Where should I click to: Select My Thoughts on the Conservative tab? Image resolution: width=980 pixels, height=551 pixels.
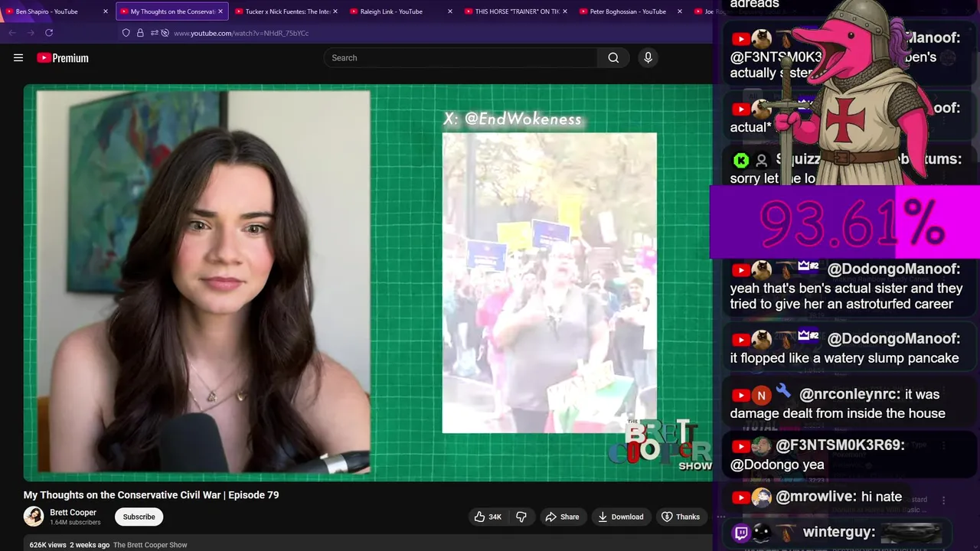tap(171, 11)
